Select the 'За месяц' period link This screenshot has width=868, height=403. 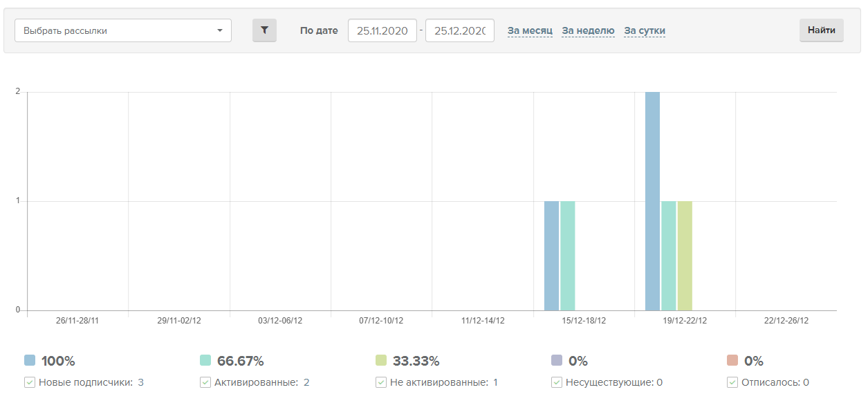530,30
